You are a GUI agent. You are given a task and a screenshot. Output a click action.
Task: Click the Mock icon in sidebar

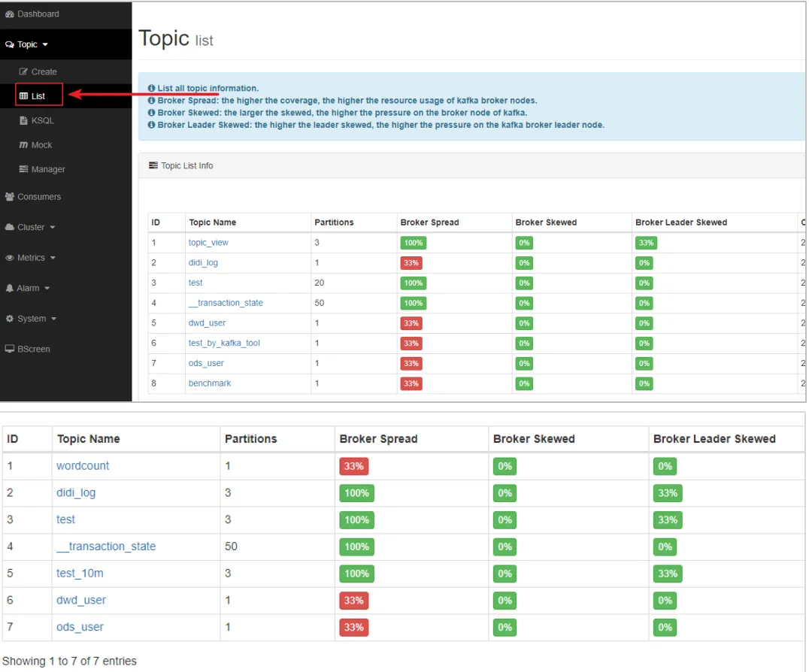[23, 145]
